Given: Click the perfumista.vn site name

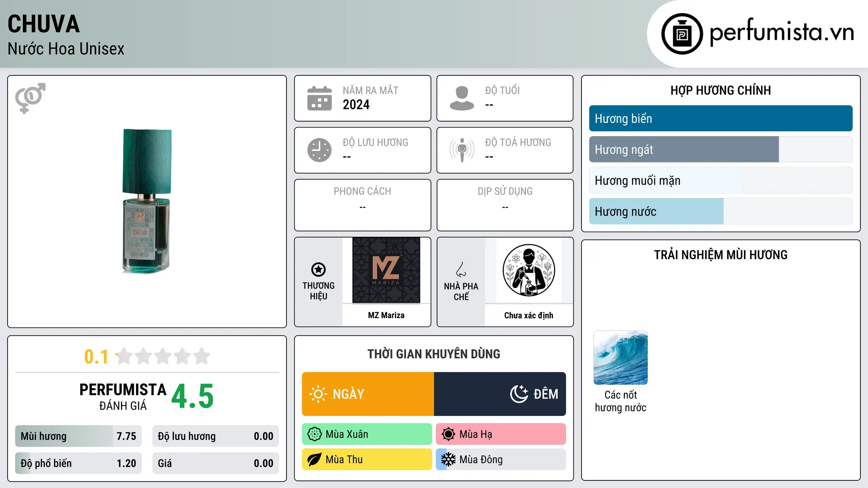Looking at the screenshot, I should click(x=782, y=32).
